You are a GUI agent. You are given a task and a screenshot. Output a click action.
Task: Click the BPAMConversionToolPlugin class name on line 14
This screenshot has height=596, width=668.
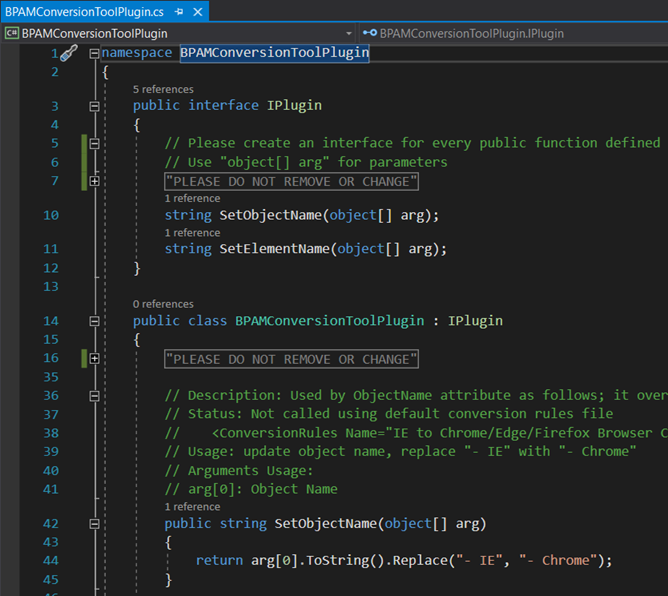point(330,321)
